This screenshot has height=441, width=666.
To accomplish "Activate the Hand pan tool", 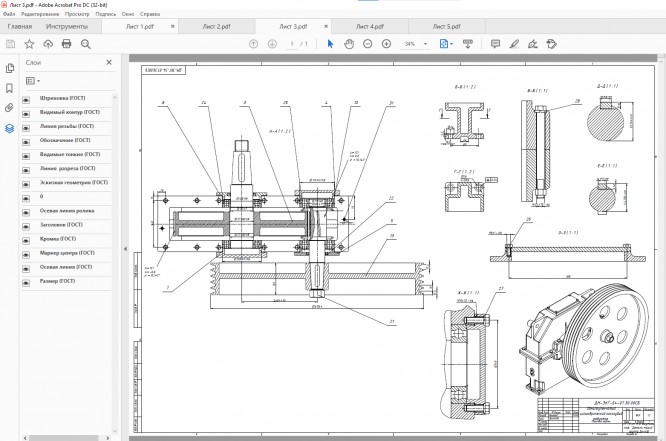I will tap(349, 44).
